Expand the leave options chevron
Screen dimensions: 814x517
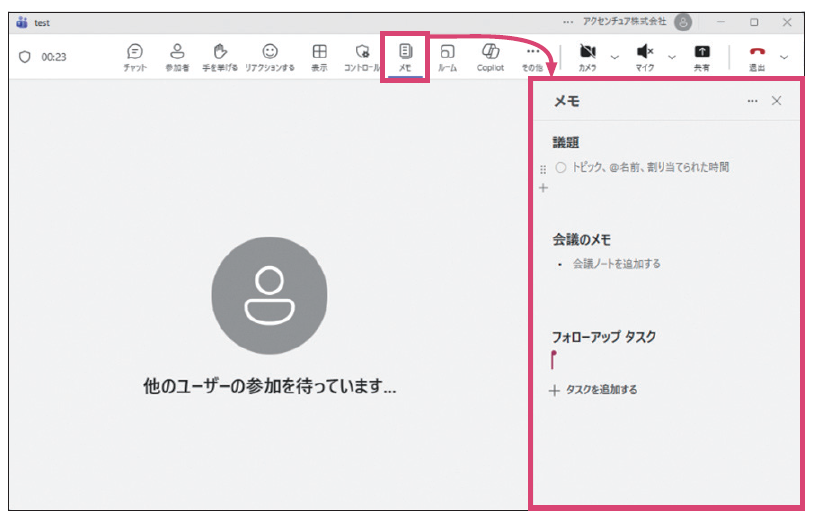(784, 57)
